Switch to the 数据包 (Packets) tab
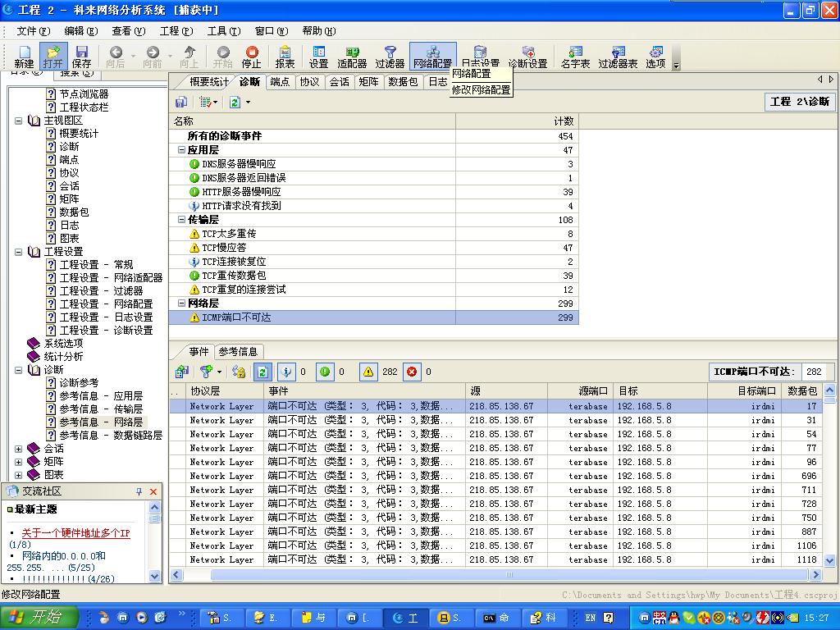 coord(403,82)
